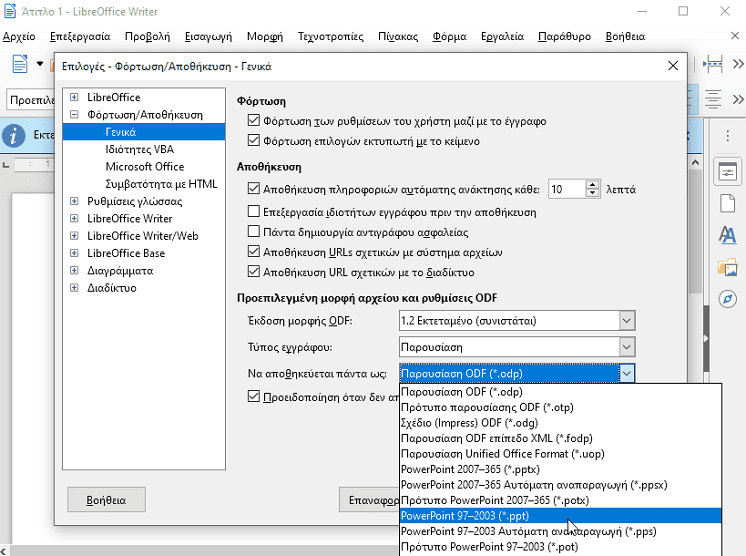Close the Options dialog

click(673, 66)
